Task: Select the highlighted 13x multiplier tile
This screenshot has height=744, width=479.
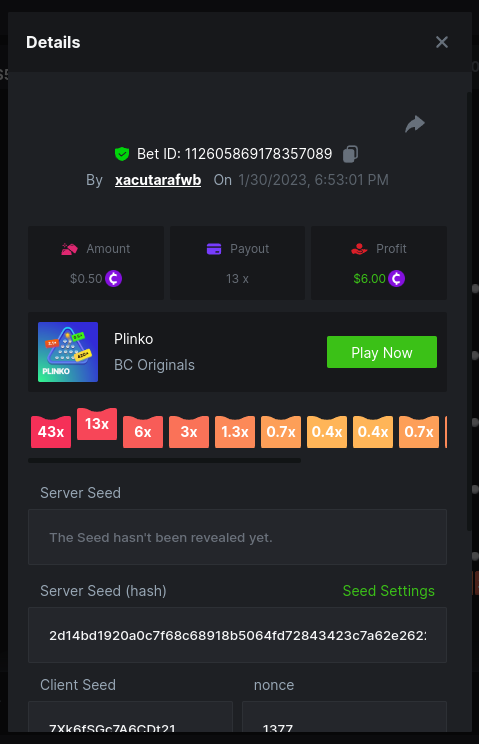Action: coord(97,424)
